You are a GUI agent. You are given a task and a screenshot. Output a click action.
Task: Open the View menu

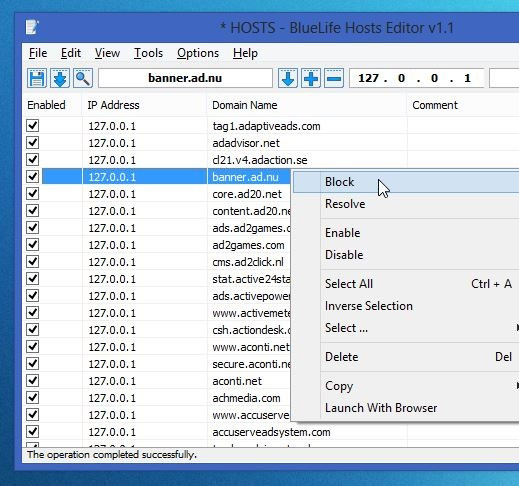(x=107, y=53)
